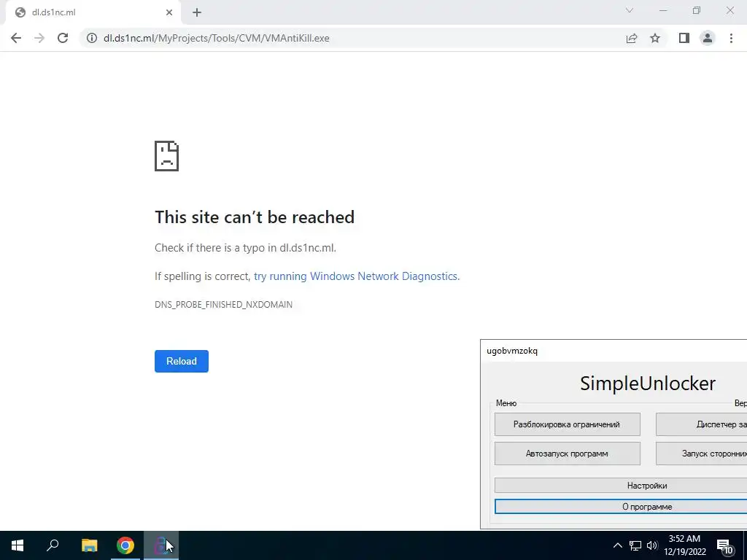747x560 pixels.
Task: Click the blue Reload button
Action: tap(182, 361)
